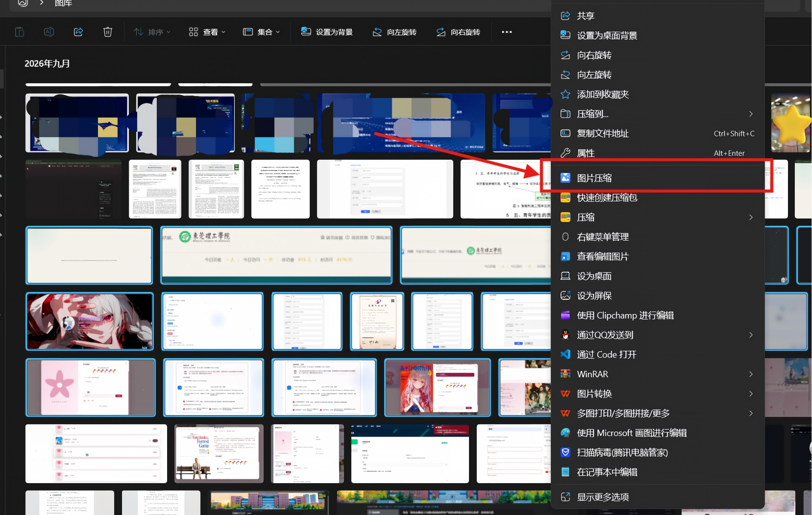Click the rename icon in toolbar

click(49, 32)
